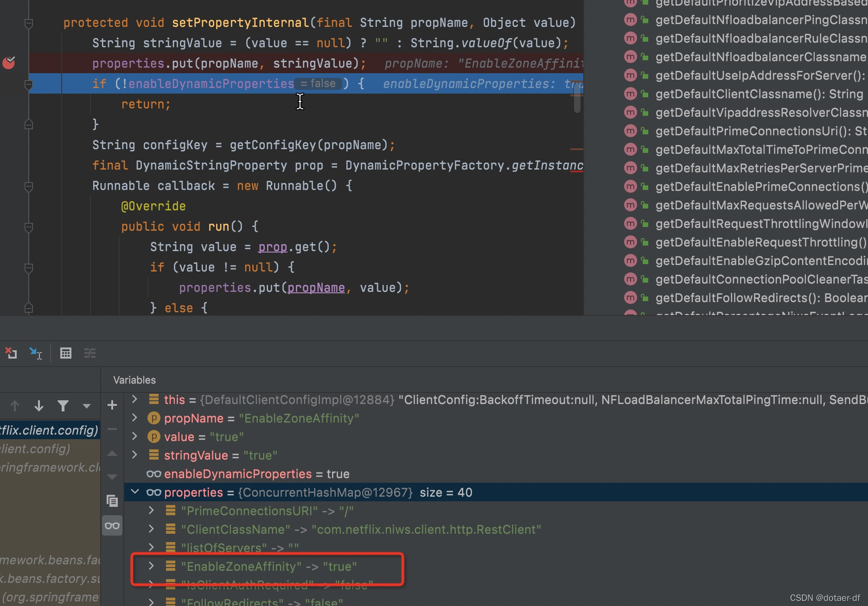Switch to the Variables tab
This screenshot has width=868, height=606.
134,380
